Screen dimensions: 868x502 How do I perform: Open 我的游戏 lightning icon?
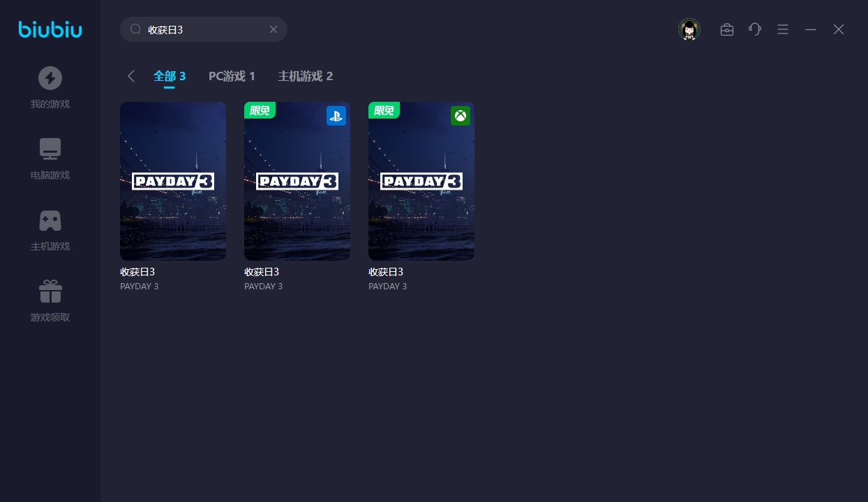(50, 78)
